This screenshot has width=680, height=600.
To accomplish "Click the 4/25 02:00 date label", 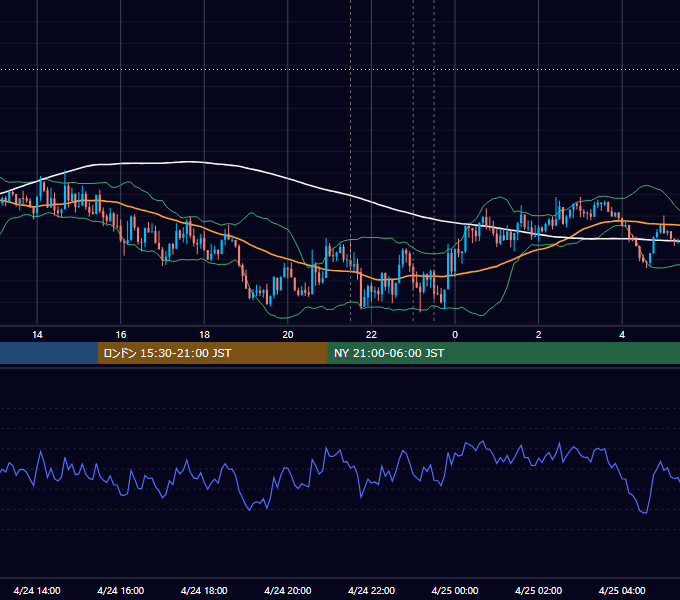I will (x=538, y=590).
